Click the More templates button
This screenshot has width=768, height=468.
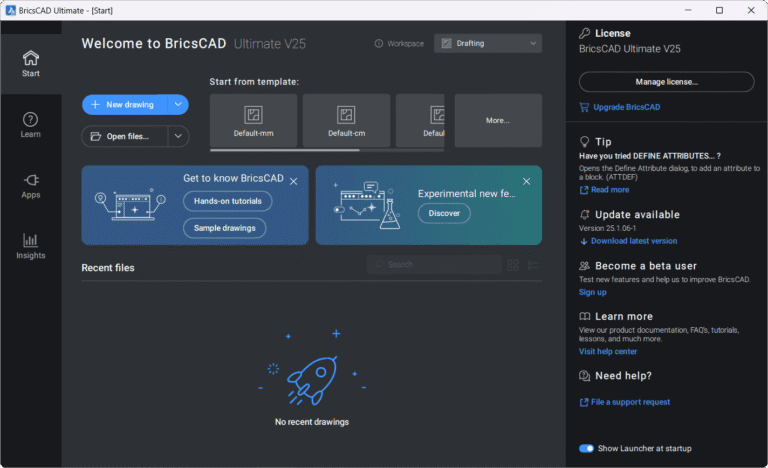click(x=498, y=121)
